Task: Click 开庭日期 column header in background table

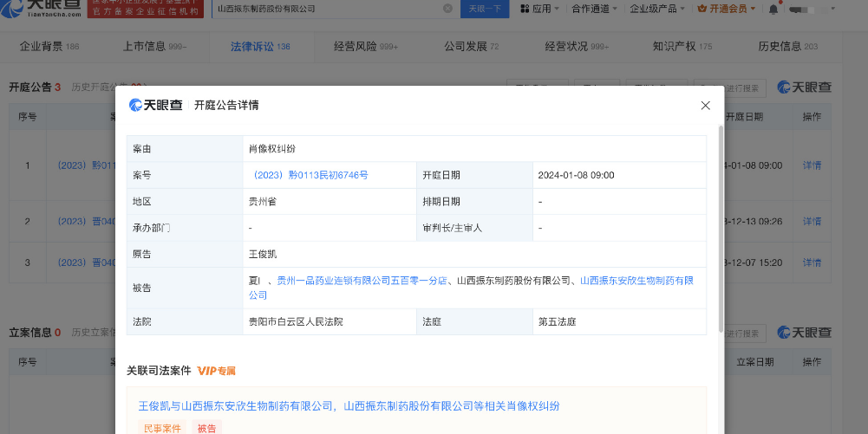Action: 744,117
